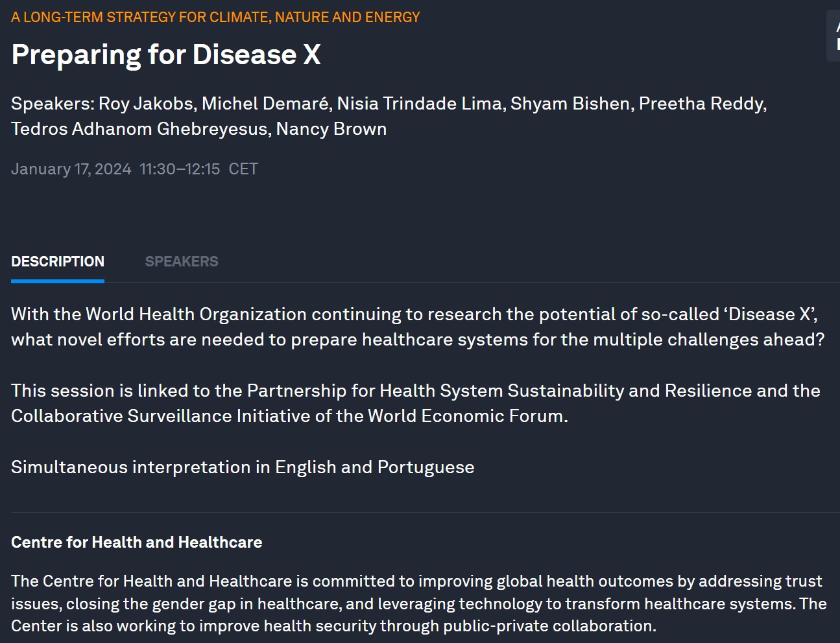Click the CET timezone label

pos(243,169)
